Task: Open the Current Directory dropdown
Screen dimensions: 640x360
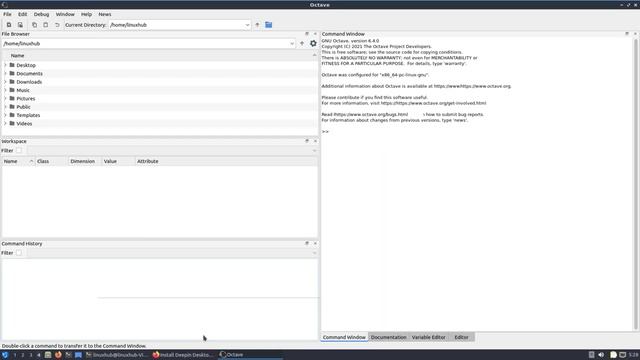Action: tap(247, 25)
